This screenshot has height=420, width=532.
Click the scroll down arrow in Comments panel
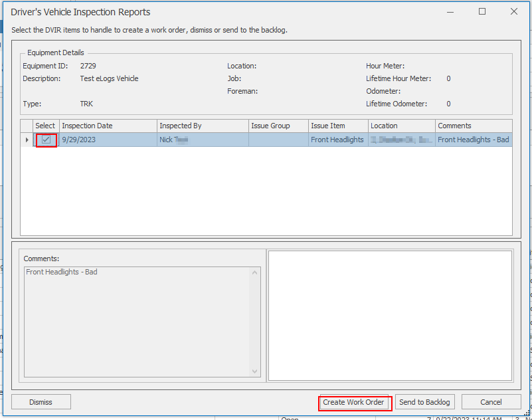(254, 372)
